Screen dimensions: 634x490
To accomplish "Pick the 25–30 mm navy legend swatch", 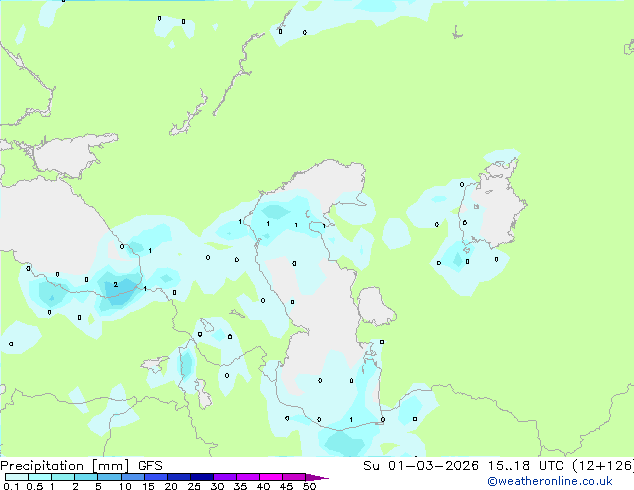I will click(x=201, y=477).
